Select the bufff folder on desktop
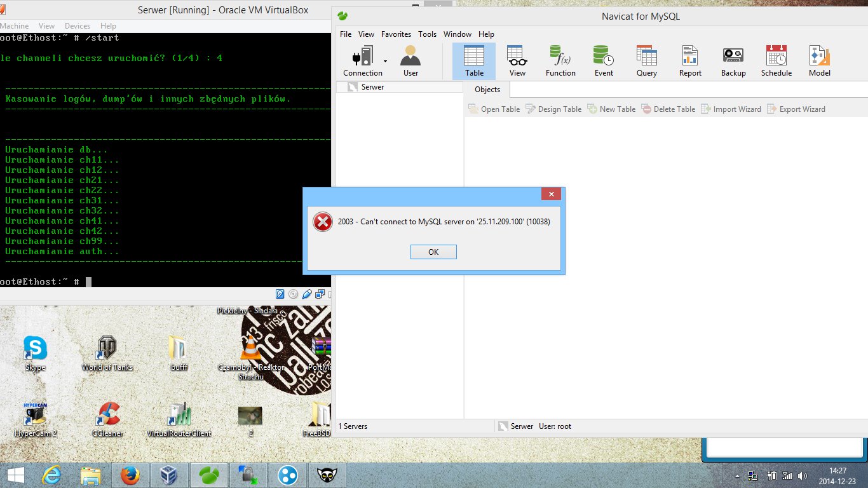 click(179, 353)
